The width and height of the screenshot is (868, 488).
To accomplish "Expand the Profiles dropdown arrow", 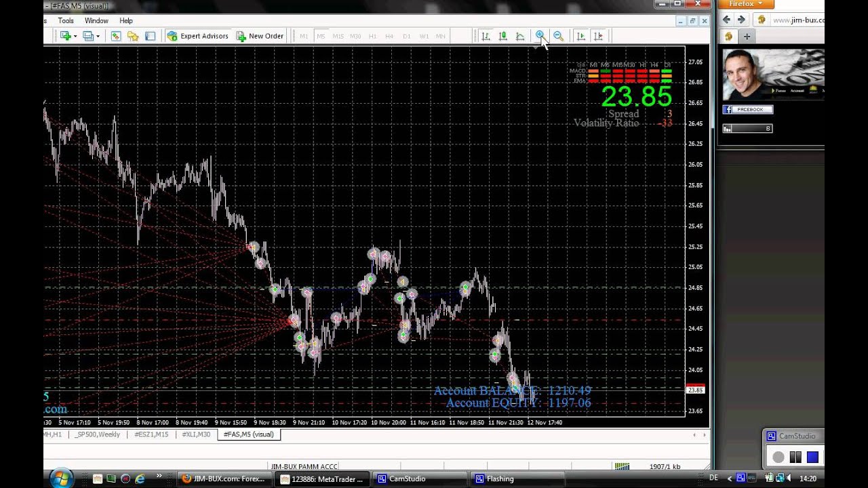I will tap(98, 36).
